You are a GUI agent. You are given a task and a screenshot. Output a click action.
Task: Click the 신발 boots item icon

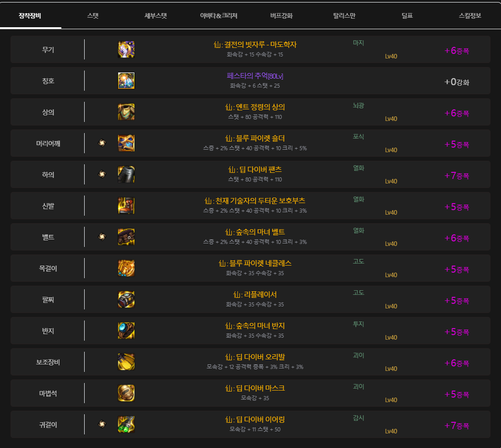[x=126, y=206]
